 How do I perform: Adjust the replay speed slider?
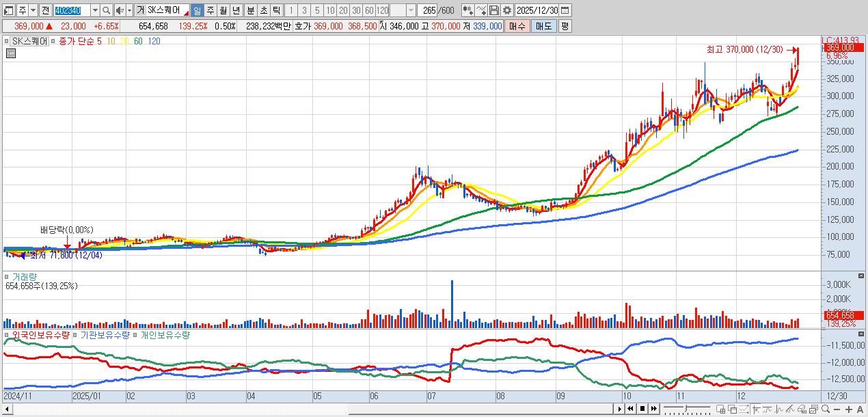(688, 409)
